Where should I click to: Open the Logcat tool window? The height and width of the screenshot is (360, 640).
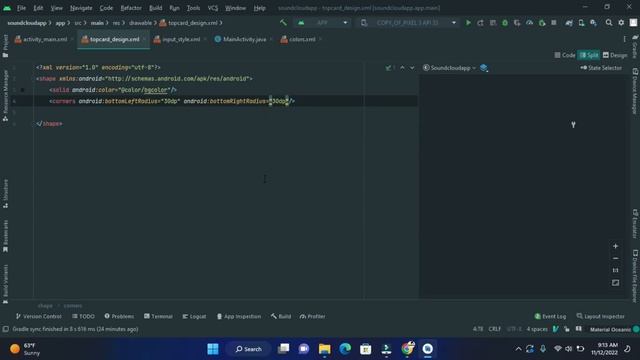pyautogui.click(x=194, y=316)
